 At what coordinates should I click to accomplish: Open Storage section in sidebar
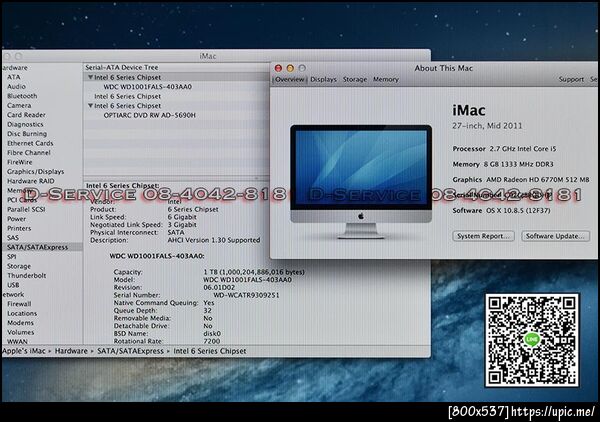tap(19, 266)
